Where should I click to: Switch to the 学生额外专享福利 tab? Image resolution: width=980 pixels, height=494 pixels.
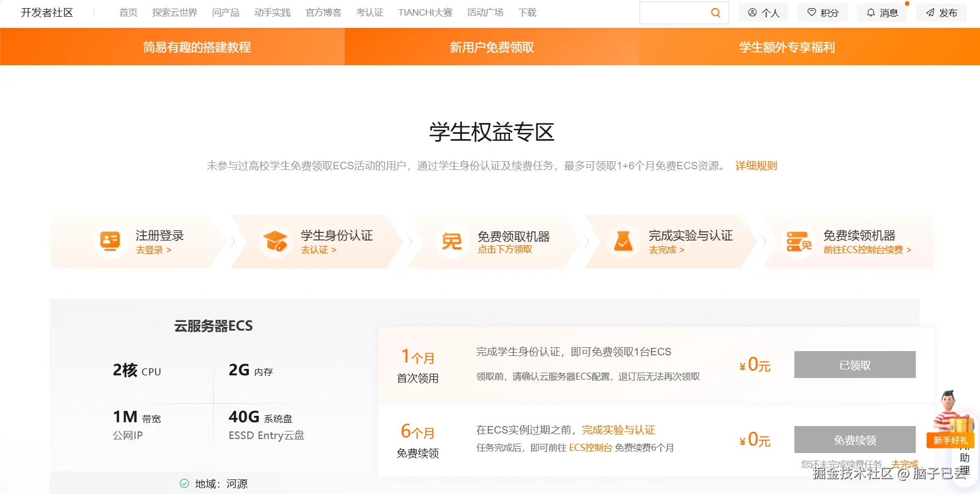(787, 47)
